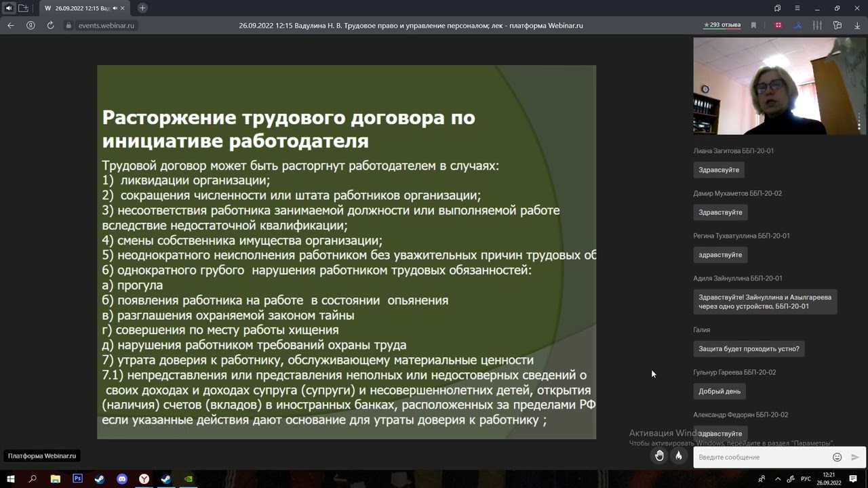
Task: Open browser downloads arrow
Action: pos(857,25)
